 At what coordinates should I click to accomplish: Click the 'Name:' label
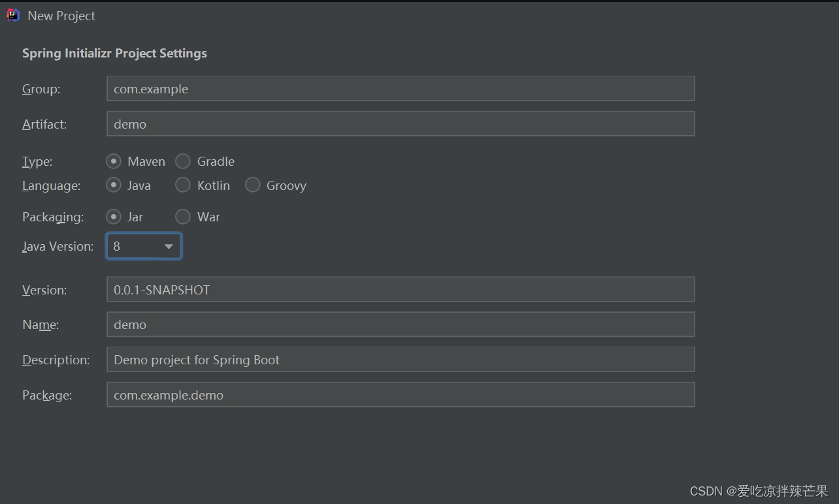pos(41,324)
